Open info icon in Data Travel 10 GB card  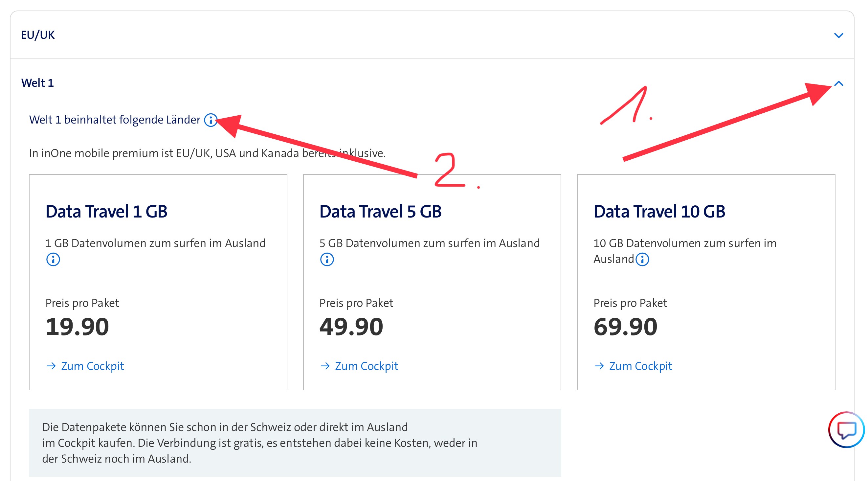(x=642, y=260)
